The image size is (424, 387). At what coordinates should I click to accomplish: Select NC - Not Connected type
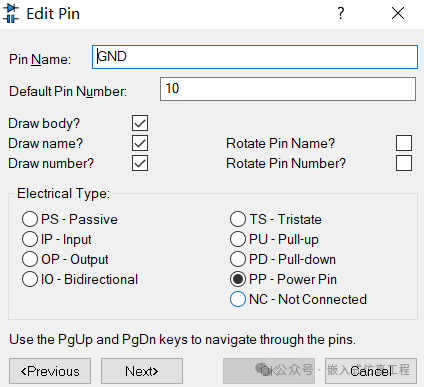tap(238, 299)
